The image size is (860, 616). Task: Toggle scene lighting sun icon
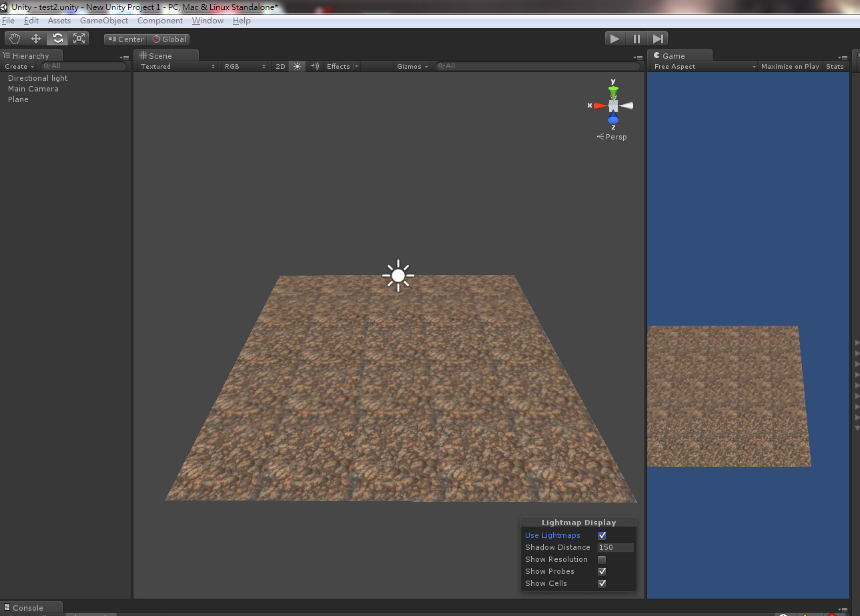(297, 66)
